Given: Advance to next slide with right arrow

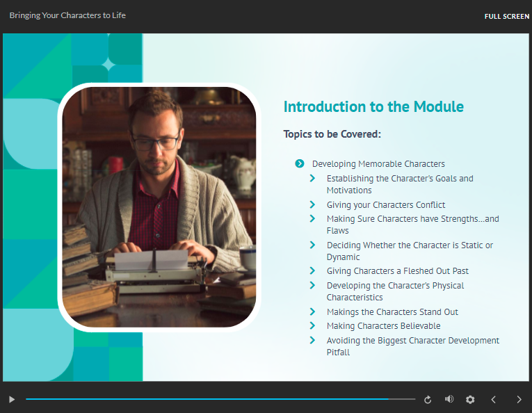Looking at the screenshot, I should (519, 399).
